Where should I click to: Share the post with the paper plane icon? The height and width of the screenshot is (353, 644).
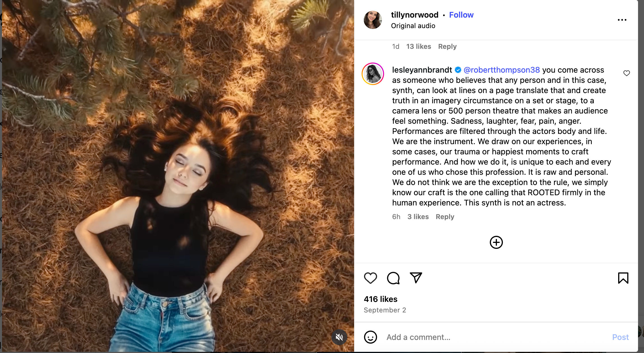pyautogui.click(x=416, y=278)
